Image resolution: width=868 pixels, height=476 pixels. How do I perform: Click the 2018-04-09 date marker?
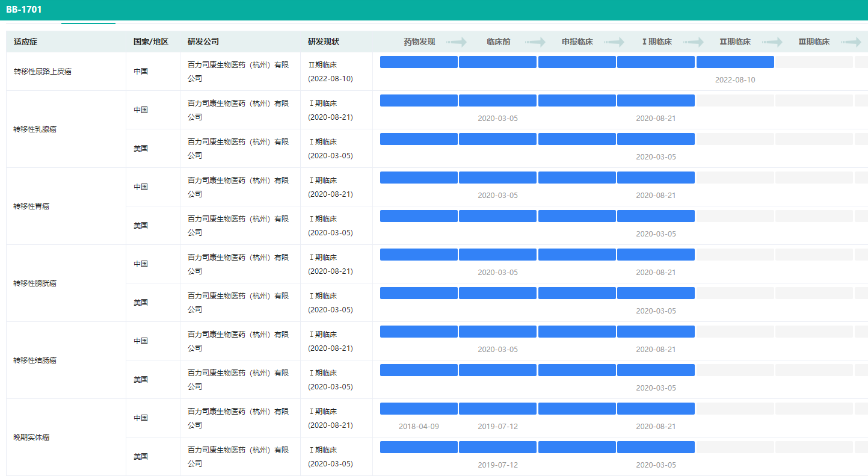(419, 426)
